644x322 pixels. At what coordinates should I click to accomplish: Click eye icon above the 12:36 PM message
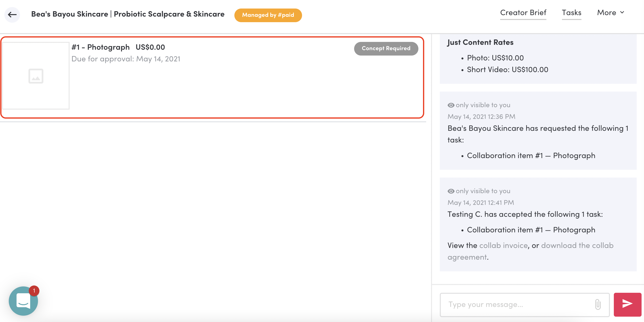tap(451, 105)
